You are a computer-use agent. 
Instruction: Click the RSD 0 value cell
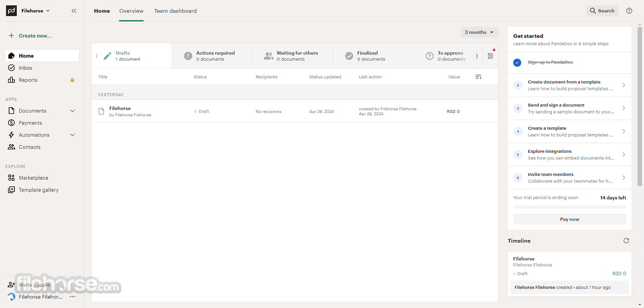pyautogui.click(x=453, y=111)
